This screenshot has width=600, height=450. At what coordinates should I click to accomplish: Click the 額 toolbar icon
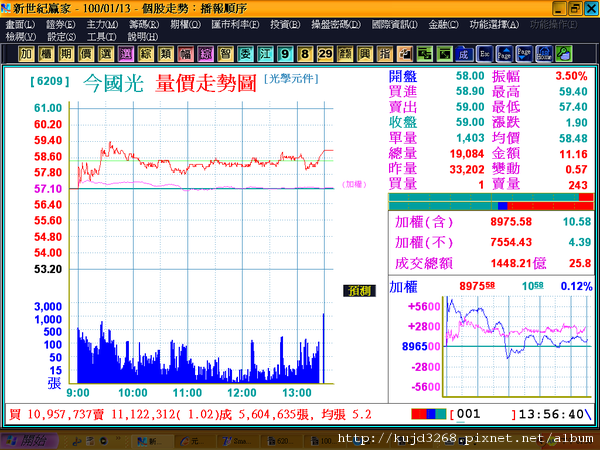[x=345, y=54]
